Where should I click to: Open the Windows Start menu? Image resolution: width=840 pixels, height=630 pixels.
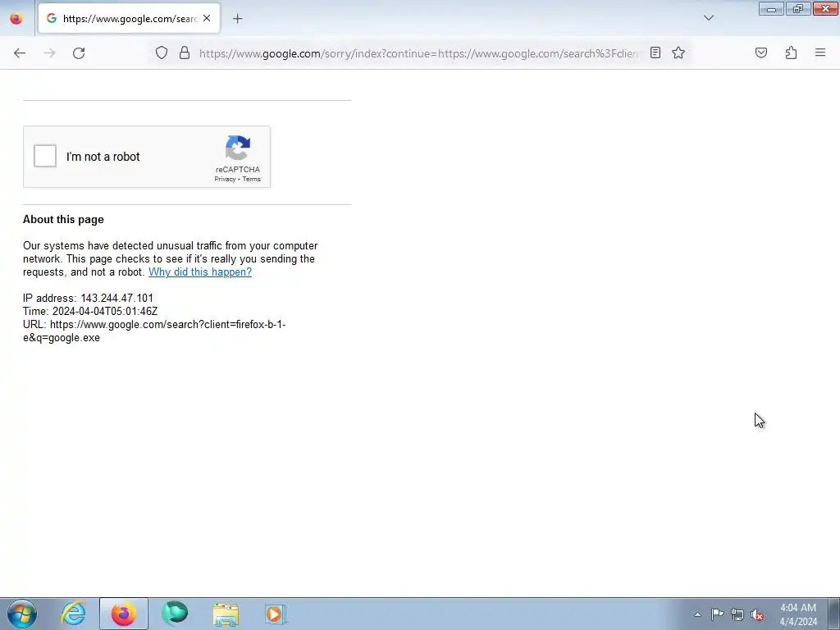[22, 614]
